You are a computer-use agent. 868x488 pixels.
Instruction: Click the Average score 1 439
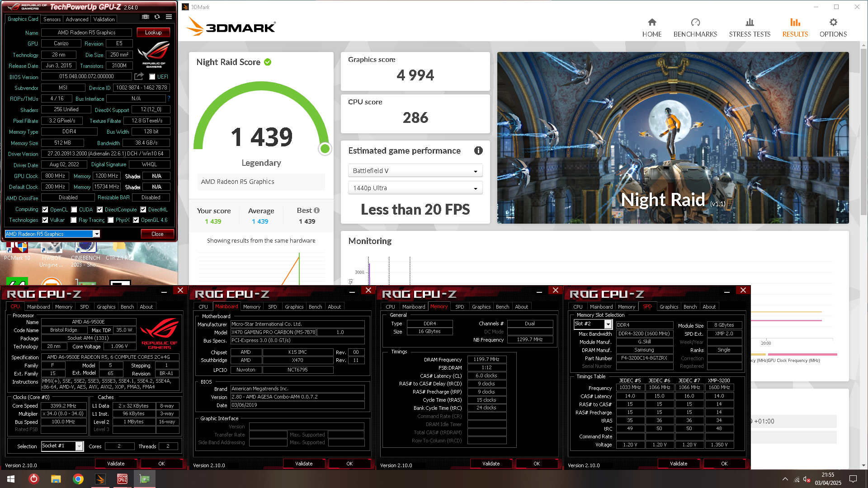pyautogui.click(x=260, y=221)
